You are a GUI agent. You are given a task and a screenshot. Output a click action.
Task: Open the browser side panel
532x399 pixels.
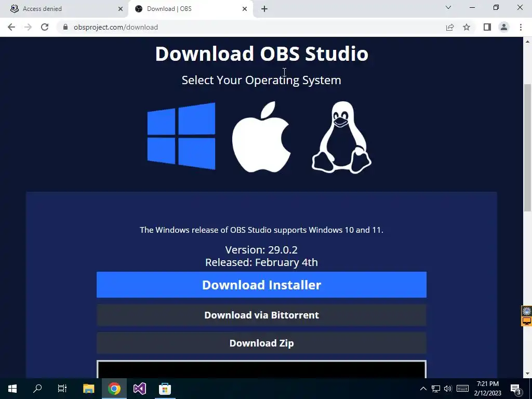click(487, 27)
